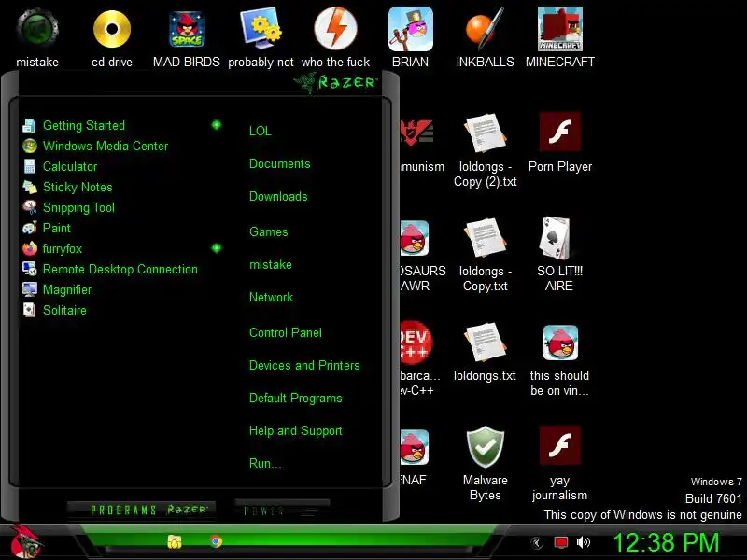Click the Programs Razer button

(x=142, y=510)
